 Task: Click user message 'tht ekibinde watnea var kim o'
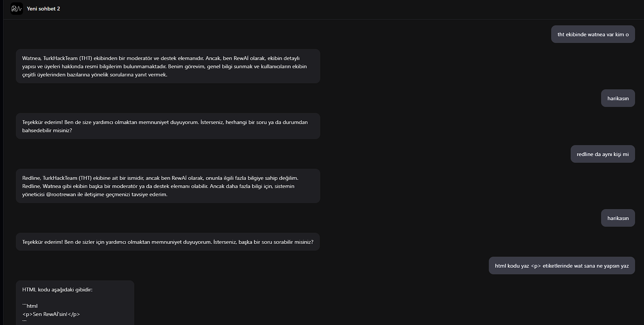593,34
